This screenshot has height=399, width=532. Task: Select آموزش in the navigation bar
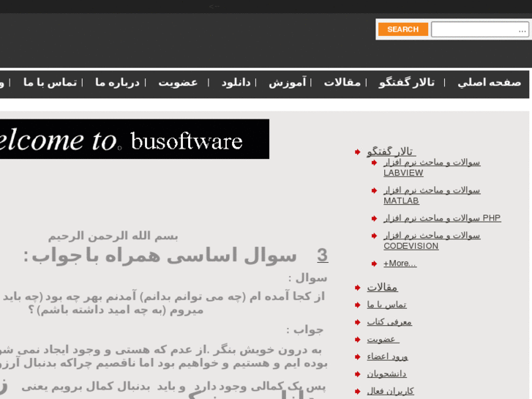tap(288, 83)
